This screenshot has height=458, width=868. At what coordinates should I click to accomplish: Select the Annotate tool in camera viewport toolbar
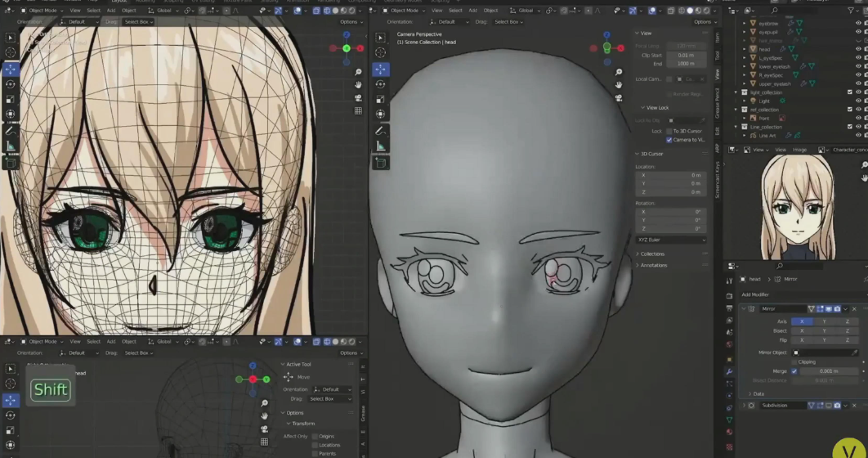click(380, 131)
